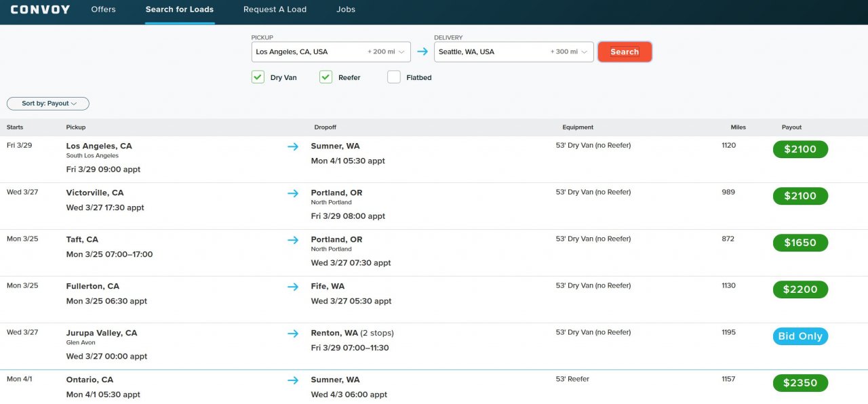Click the route arrow in the Victorville row
Viewport: 868px width, 404px height.
293,193
